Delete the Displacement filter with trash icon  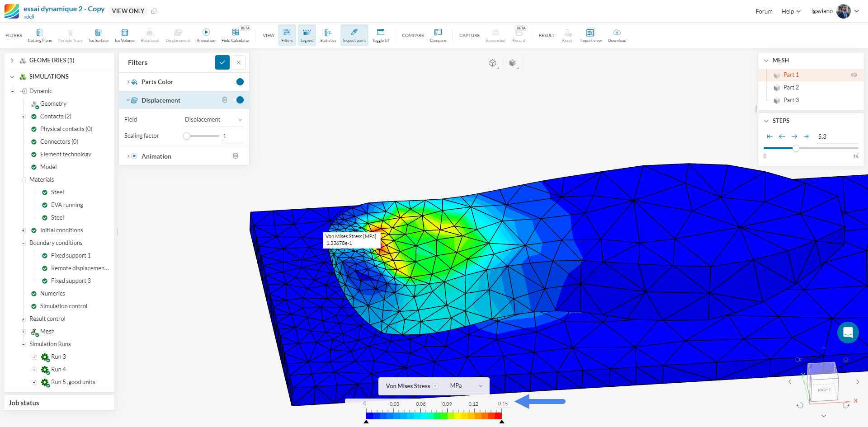click(x=225, y=100)
